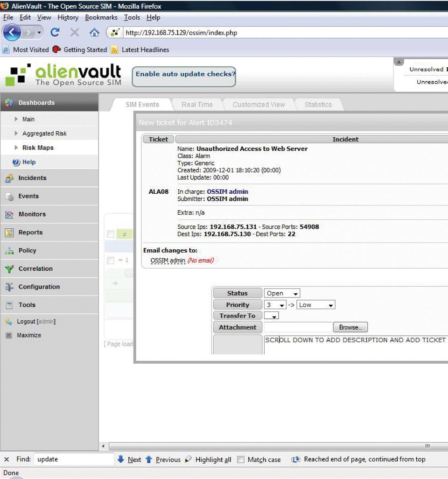Open the Incidents sidebar section icon
Screen dimensions: 448x479
tap(9, 178)
